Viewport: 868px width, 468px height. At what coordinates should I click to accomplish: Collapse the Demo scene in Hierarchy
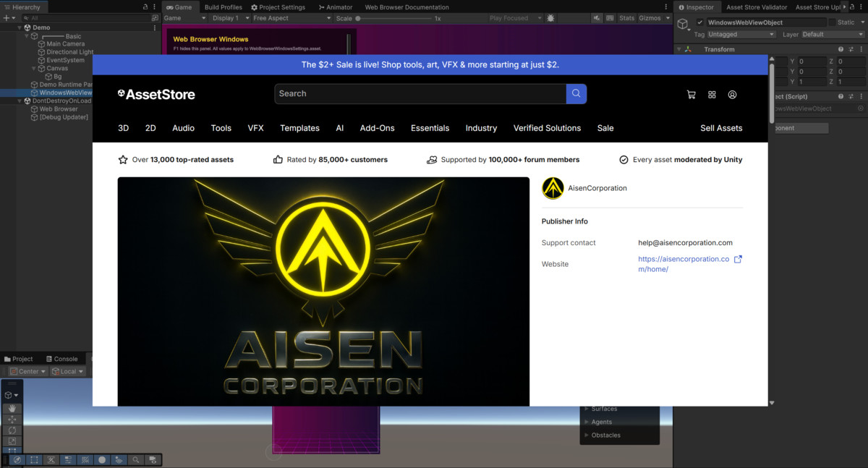pyautogui.click(x=20, y=27)
